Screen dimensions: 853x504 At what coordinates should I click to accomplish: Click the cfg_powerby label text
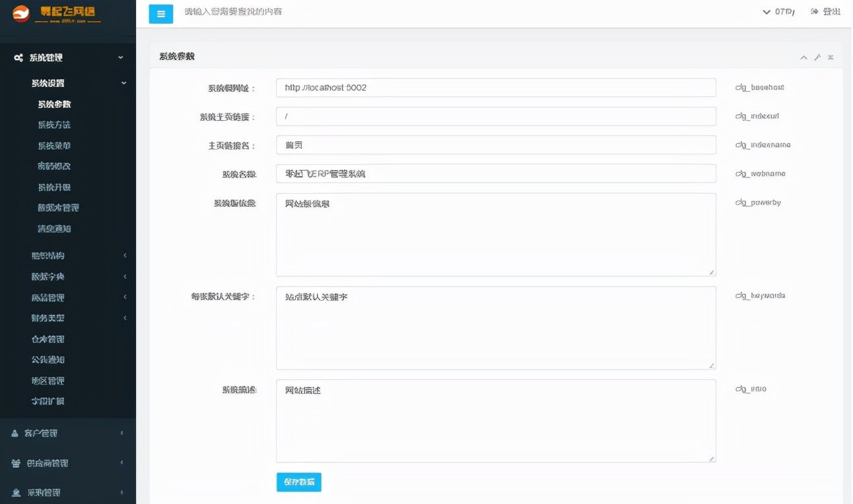click(x=758, y=203)
